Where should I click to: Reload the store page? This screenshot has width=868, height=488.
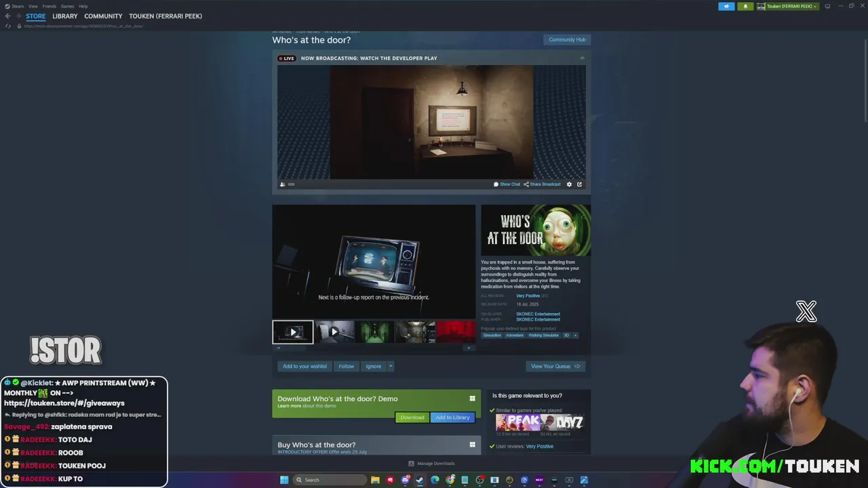pos(8,26)
